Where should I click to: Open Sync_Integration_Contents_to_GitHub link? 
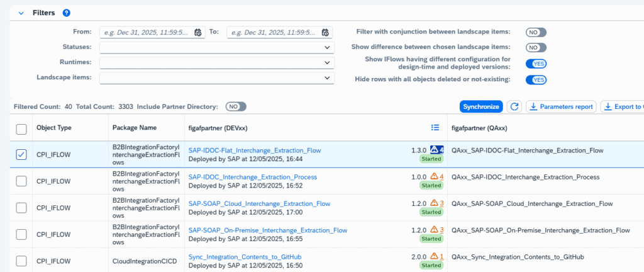[245, 258]
